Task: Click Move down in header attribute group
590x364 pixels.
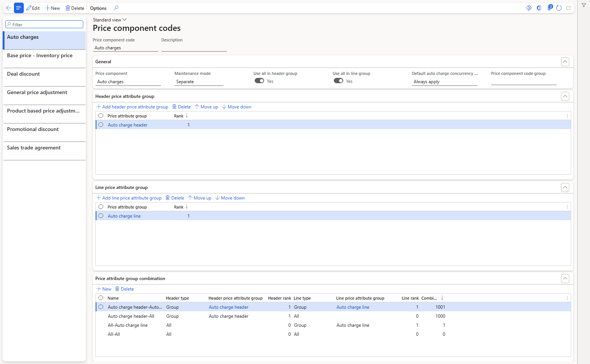Action: coord(237,107)
